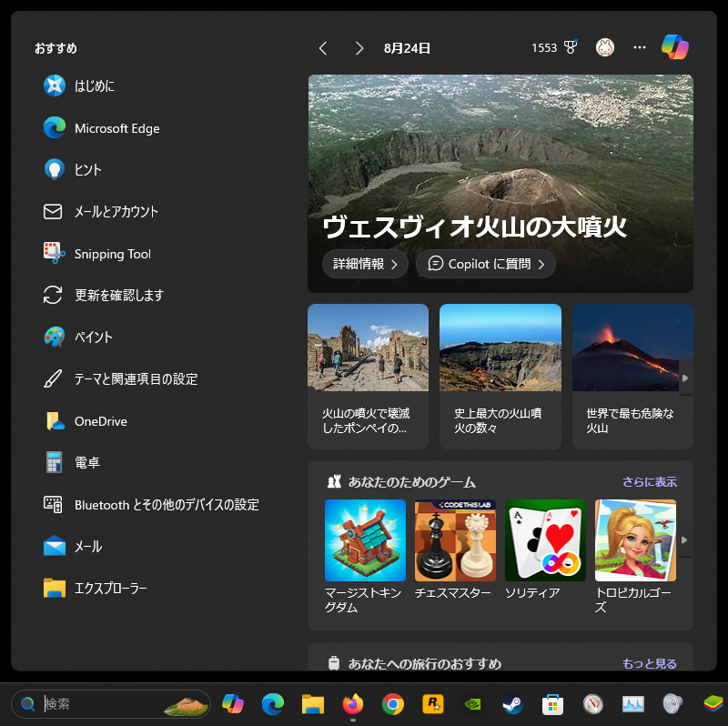This screenshot has height=726, width=728.
Task: Click さらに表示 to see more games
Action: (x=652, y=481)
